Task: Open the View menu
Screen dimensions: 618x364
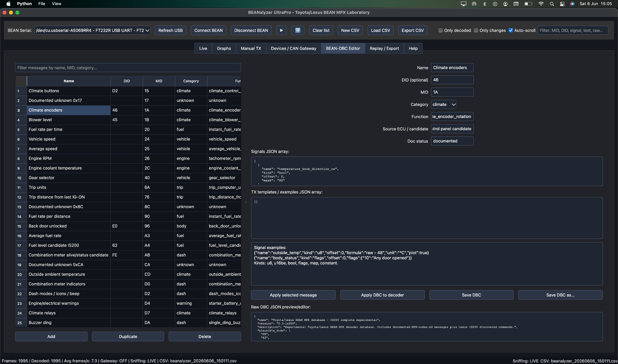Action: 56,4
